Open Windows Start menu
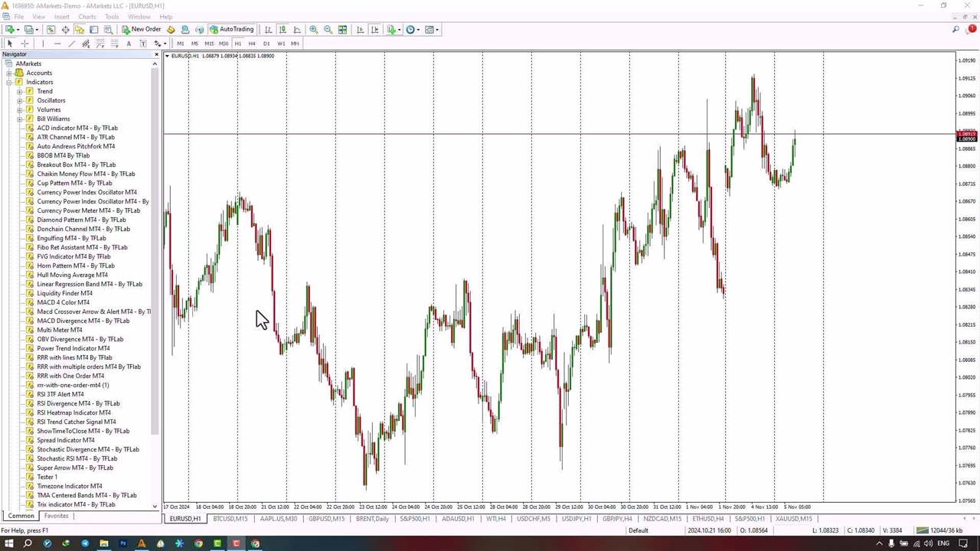The width and height of the screenshot is (980, 551). tap(9, 543)
